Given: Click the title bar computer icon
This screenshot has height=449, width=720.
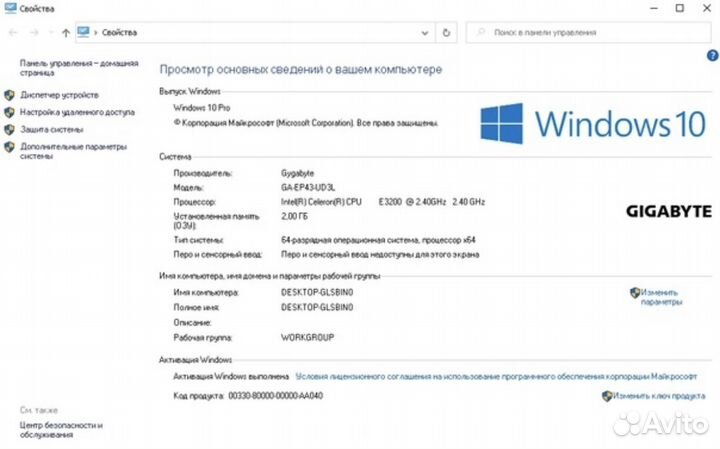Looking at the screenshot, I should pos(10,8).
